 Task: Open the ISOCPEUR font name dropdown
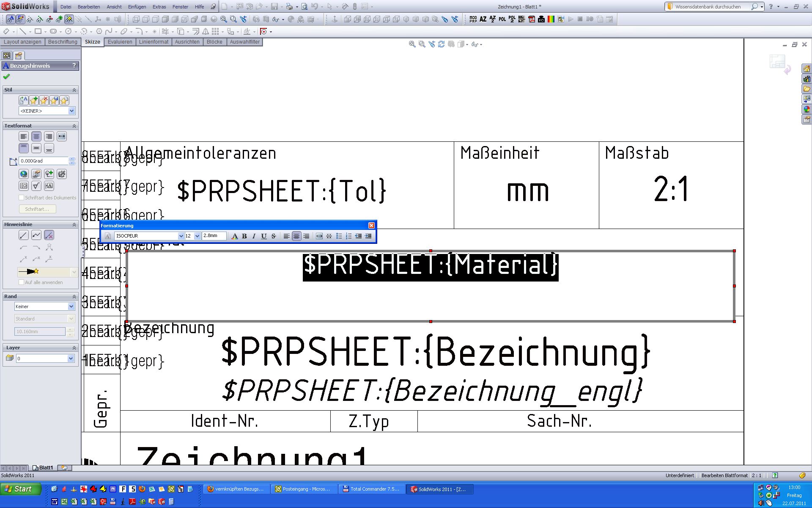(x=181, y=236)
